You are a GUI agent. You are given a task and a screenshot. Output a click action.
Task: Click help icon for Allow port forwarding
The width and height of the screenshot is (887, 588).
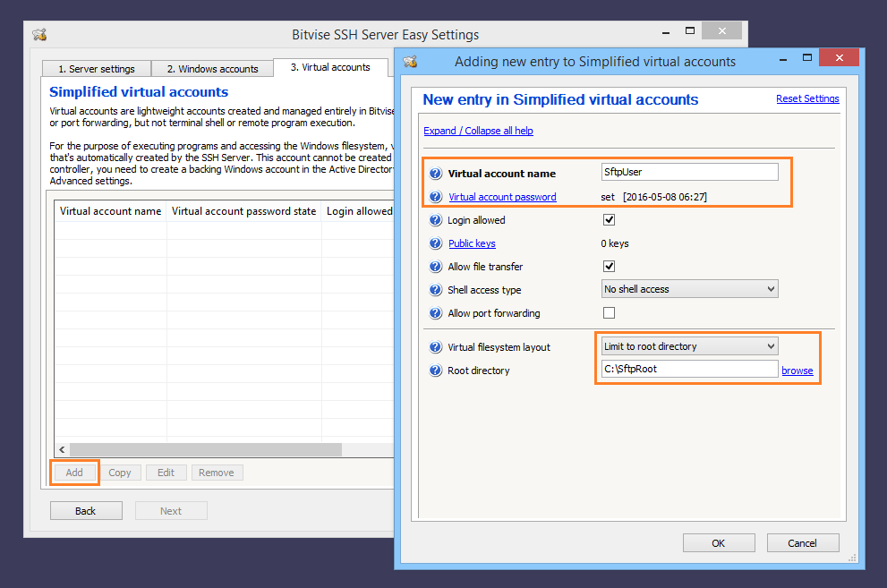[x=435, y=312]
